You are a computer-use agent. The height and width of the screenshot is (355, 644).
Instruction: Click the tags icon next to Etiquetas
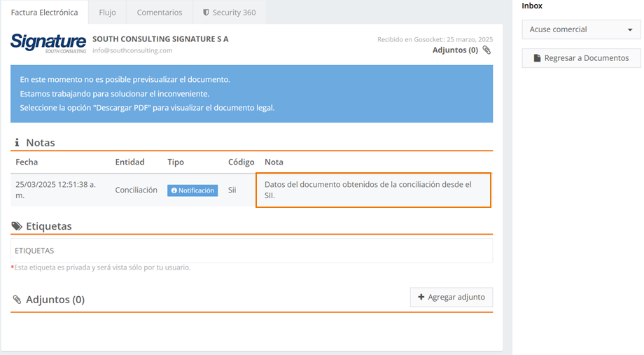tap(17, 226)
